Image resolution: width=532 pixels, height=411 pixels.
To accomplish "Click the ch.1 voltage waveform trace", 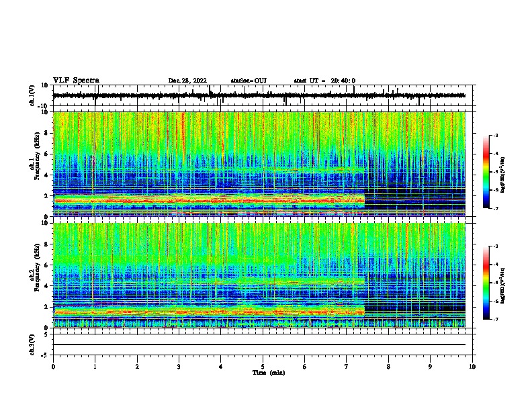I will click(259, 95).
